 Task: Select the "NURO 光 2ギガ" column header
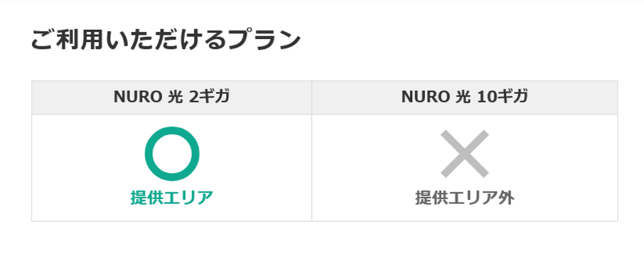pos(172,97)
